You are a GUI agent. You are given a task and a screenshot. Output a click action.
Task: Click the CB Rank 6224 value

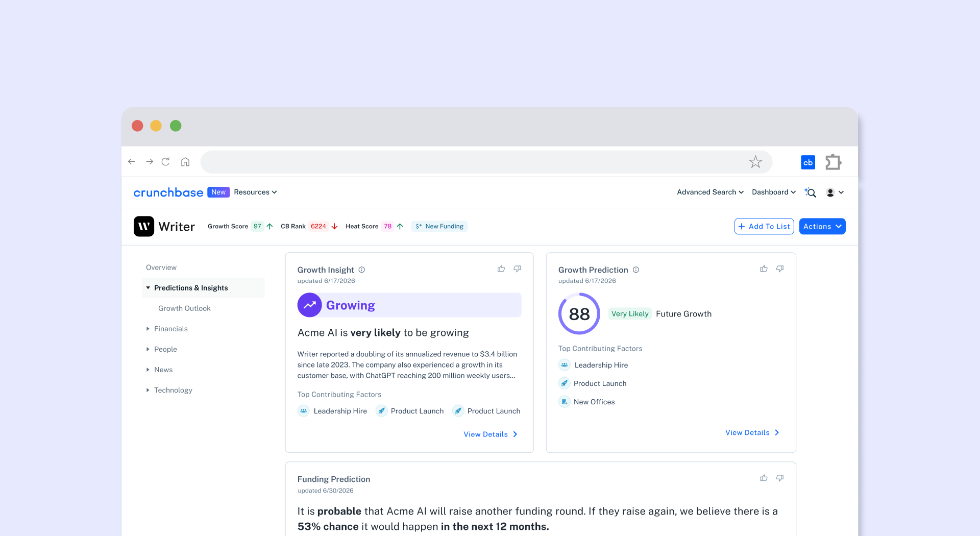click(x=318, y=226)
